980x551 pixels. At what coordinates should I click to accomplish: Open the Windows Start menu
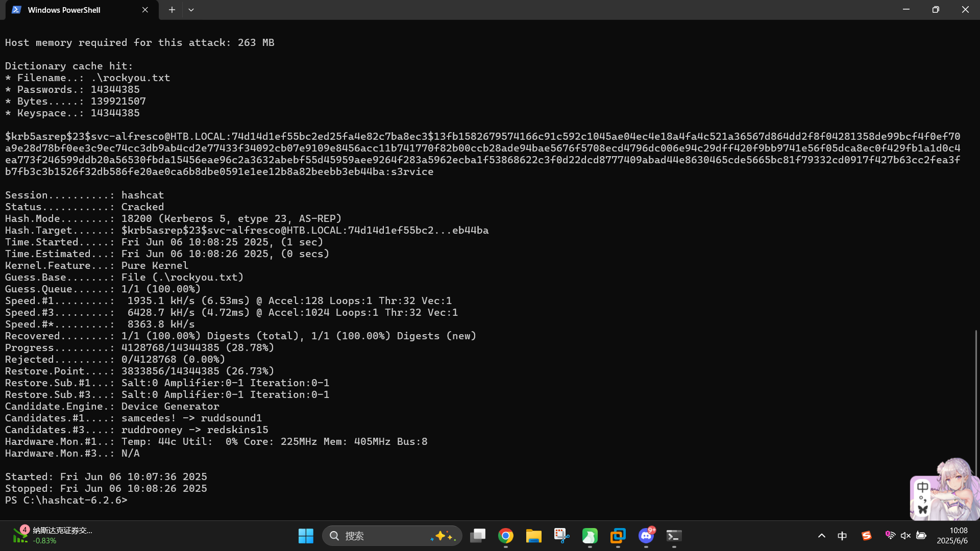coord(306,536)
